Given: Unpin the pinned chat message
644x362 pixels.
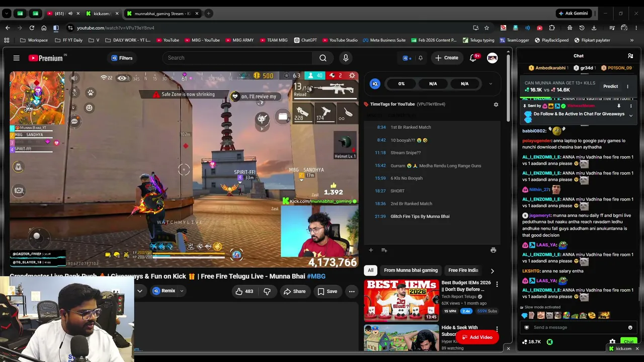Looking at the screenshot, I should (619, 106).
